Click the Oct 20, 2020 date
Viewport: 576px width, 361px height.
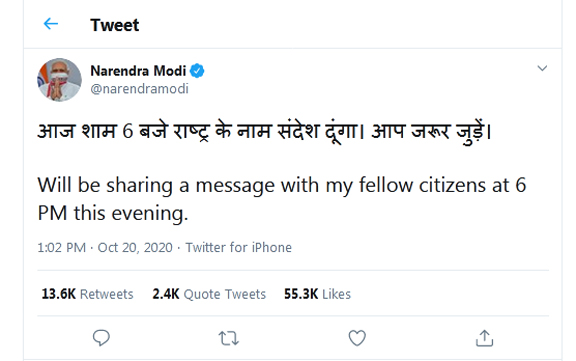pos(135,248)
